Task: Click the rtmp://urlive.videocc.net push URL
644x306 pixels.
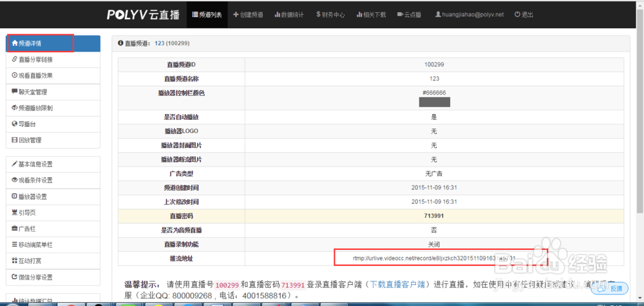Action: pos(434,258)
